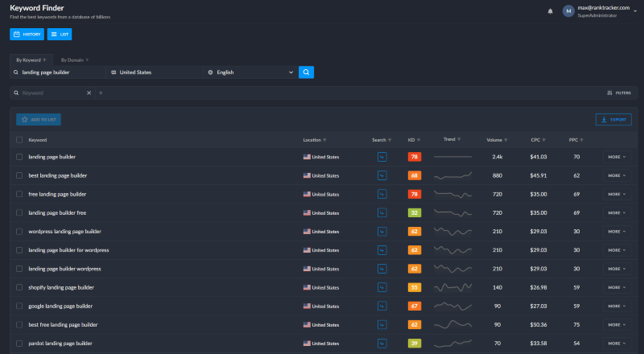Click the user avatar M icon

pyautogui.click(x=568, y=11)
